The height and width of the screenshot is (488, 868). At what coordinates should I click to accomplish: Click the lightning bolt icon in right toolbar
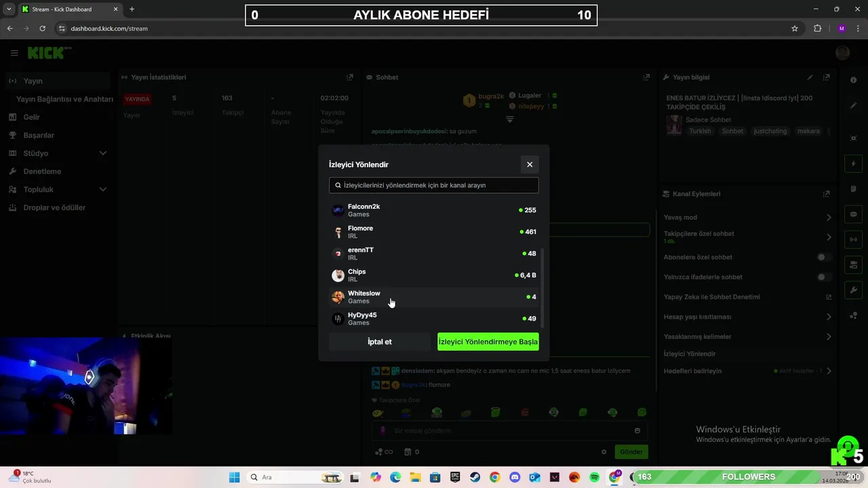pos(853,164)
